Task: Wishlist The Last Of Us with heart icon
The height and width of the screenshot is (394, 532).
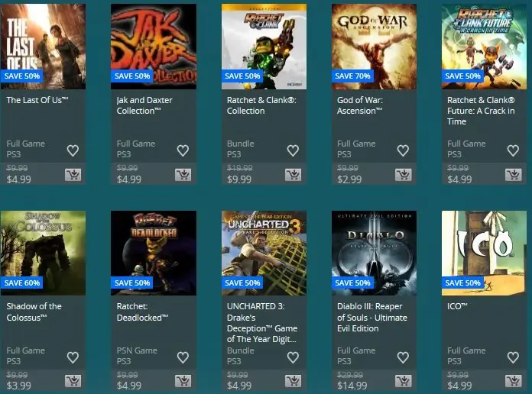Action: click(73, 150)
